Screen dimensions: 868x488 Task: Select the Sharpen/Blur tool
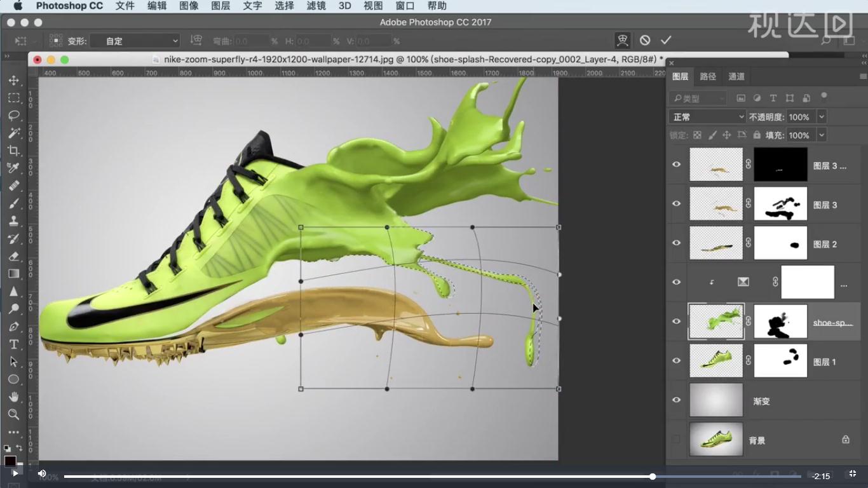point(13,292)
